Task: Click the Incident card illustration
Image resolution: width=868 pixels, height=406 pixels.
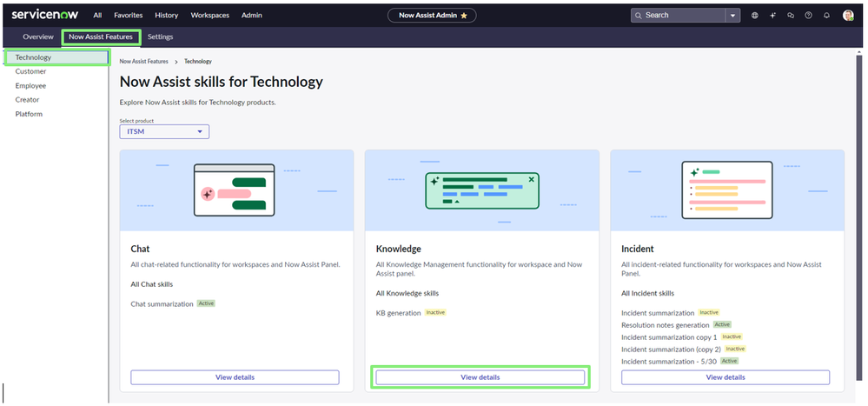Action: pyautogui.click(x=727, y=190)
